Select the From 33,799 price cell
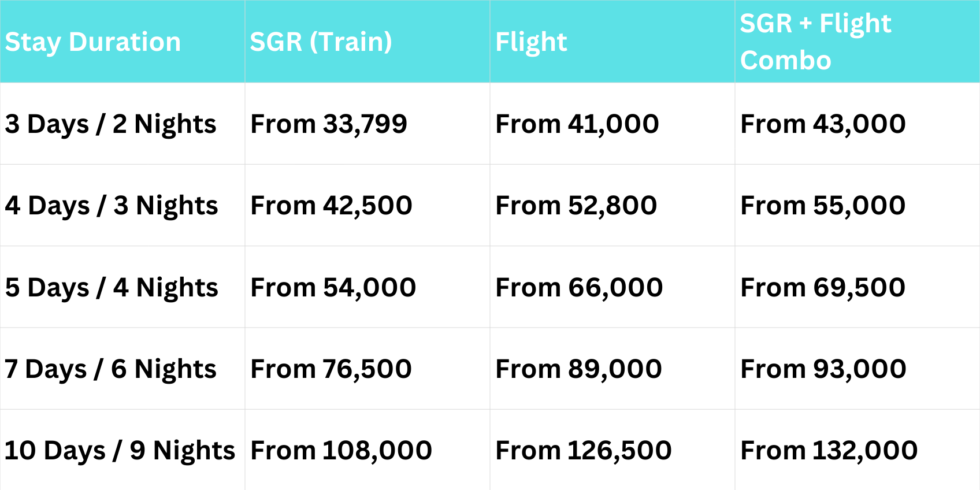Viewport: 980px width, 490px height. tap(329, 124)
